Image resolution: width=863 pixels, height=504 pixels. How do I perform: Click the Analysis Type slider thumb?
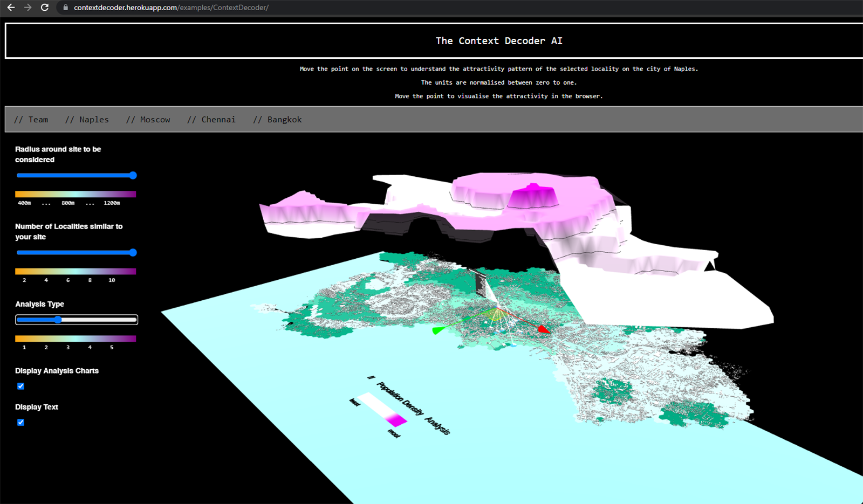pos(58,320)
